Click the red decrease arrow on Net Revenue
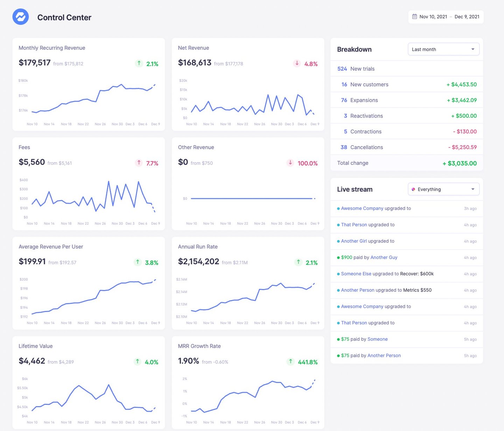Screen dimensions: 504x431 (x=297, y=64)
